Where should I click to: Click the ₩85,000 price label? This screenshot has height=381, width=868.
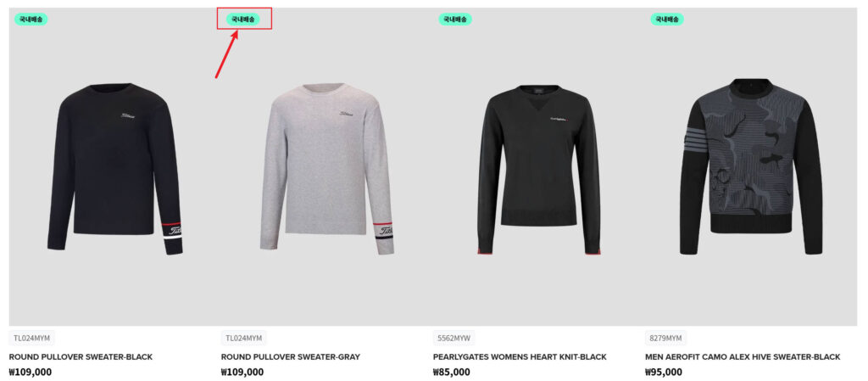point(452,373)
